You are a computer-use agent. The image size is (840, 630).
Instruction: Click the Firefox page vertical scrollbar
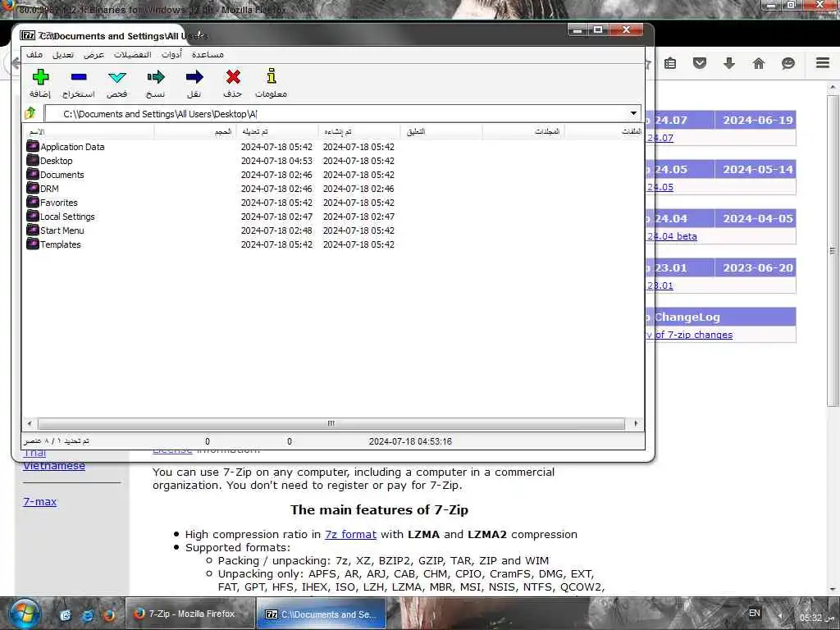pyautogui.click(x=832, y=251)
